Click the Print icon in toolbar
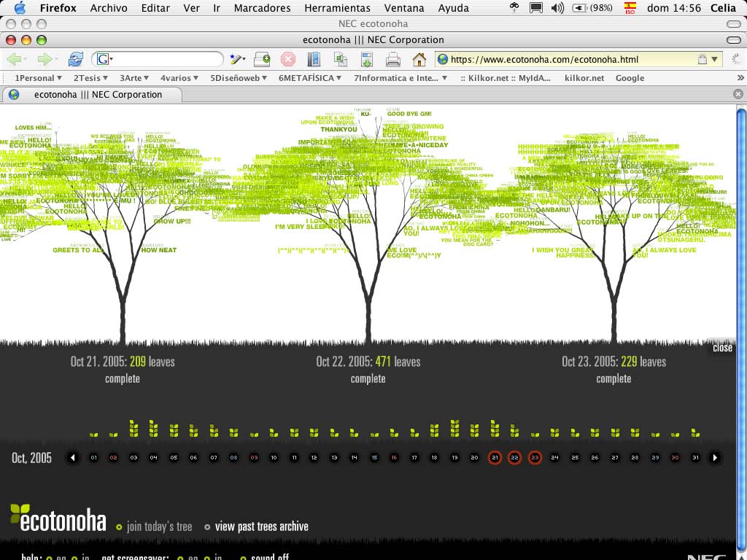 pyautogui.click(x=393, y=60)
